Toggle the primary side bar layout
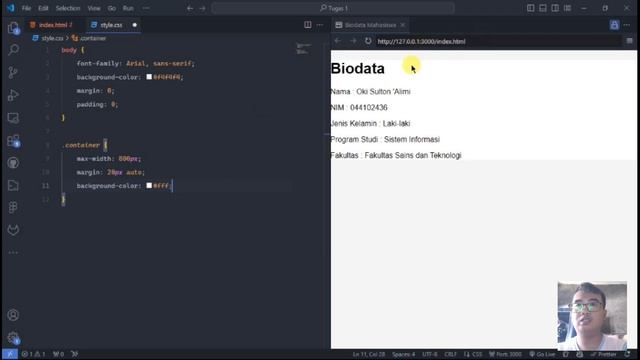Image resolution: width=640 pixels, height=360 pixels. (530, 8)
